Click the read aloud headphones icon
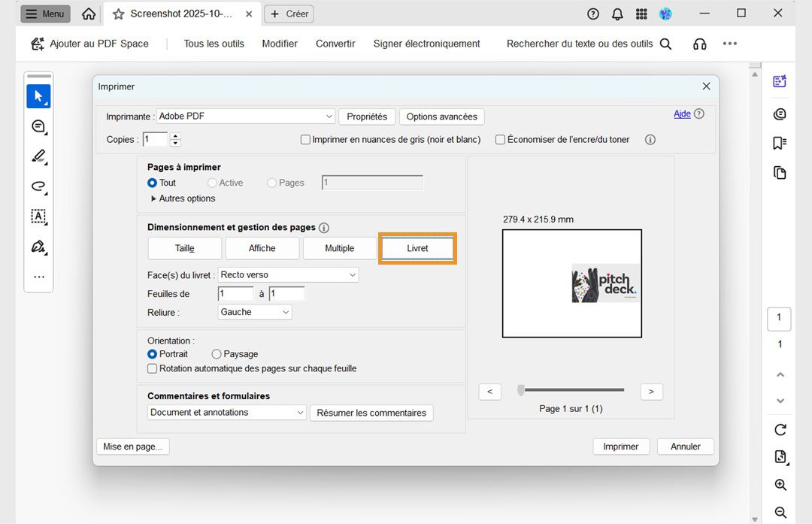The image size is (812, 524). pyautogui.click(x=699, y=44)
